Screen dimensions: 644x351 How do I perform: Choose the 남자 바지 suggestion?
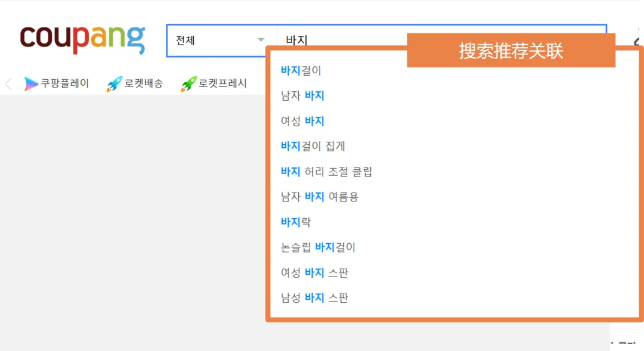click(302, 95)
